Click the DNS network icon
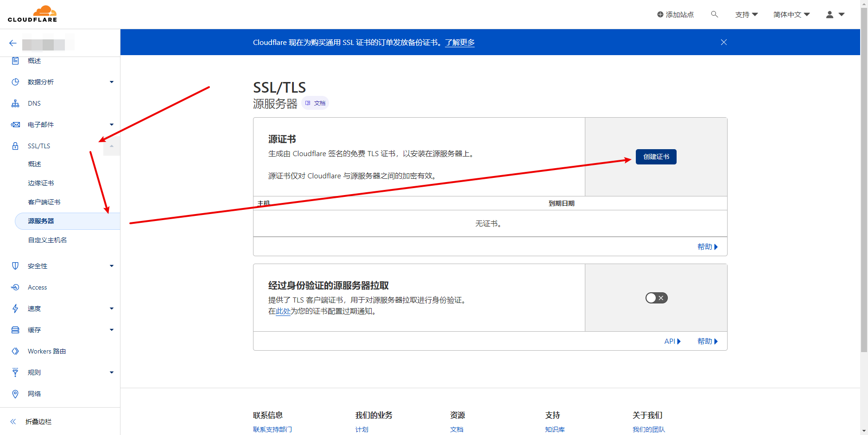 point(15,103)
